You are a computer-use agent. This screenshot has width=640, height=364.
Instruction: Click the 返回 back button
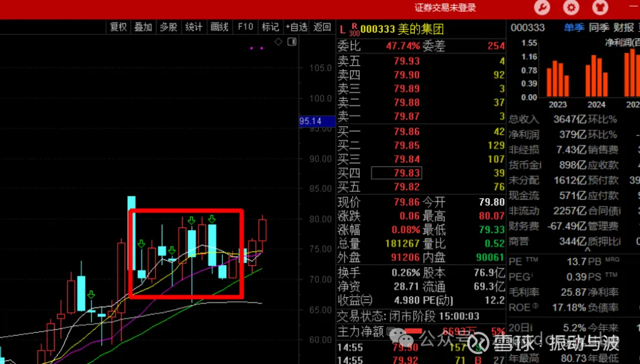tap(322, 27)
